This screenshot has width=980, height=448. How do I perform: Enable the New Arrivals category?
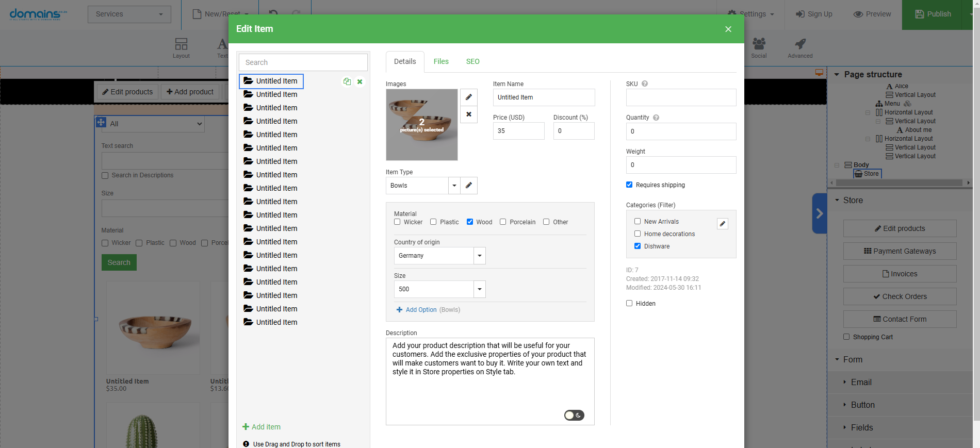pyautogui.click(x=638, y=222)
